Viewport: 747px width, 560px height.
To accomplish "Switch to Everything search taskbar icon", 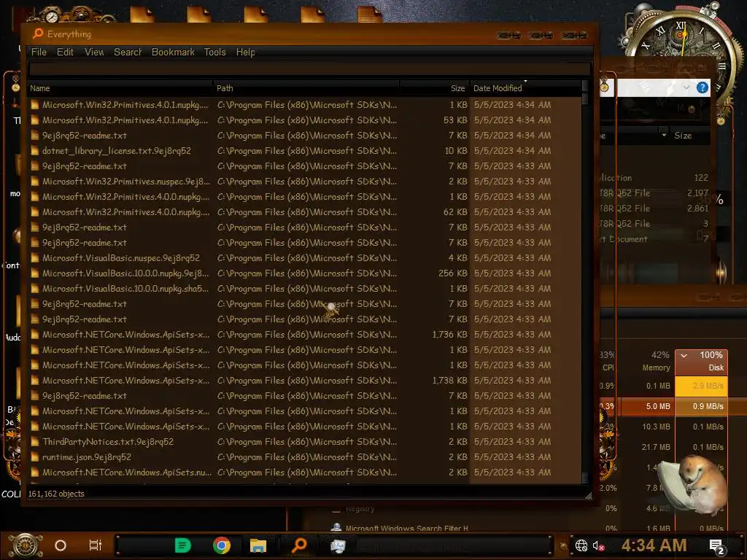I will point(298,545).
